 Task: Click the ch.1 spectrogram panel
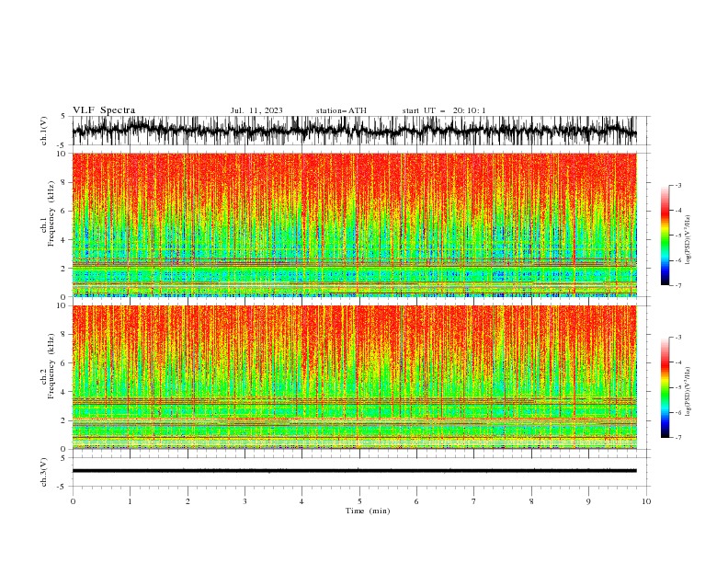click(354, 224)
